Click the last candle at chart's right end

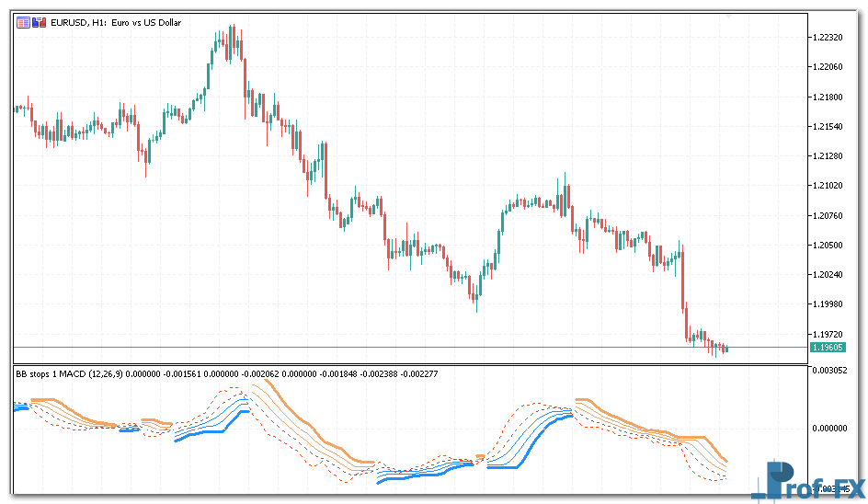click(725, 348)
